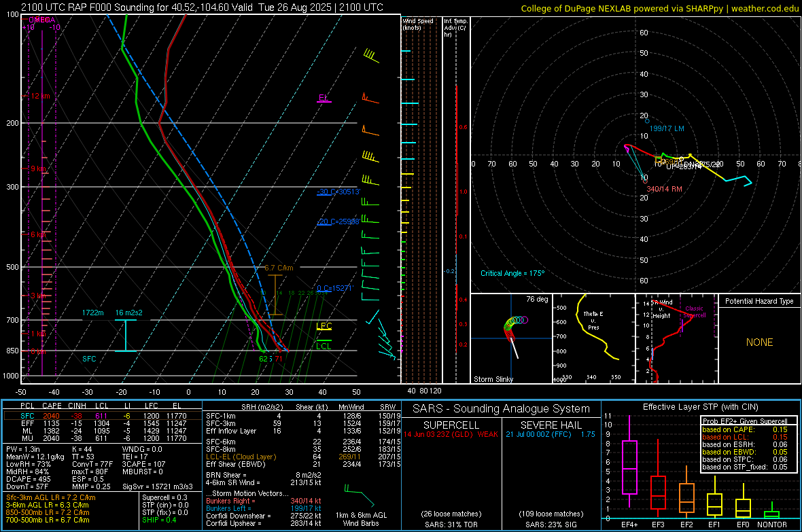This screenshot has width=802, height=532.
Task: Click the red Bunkers Right = 340/14 kt line
Action: 264,501
